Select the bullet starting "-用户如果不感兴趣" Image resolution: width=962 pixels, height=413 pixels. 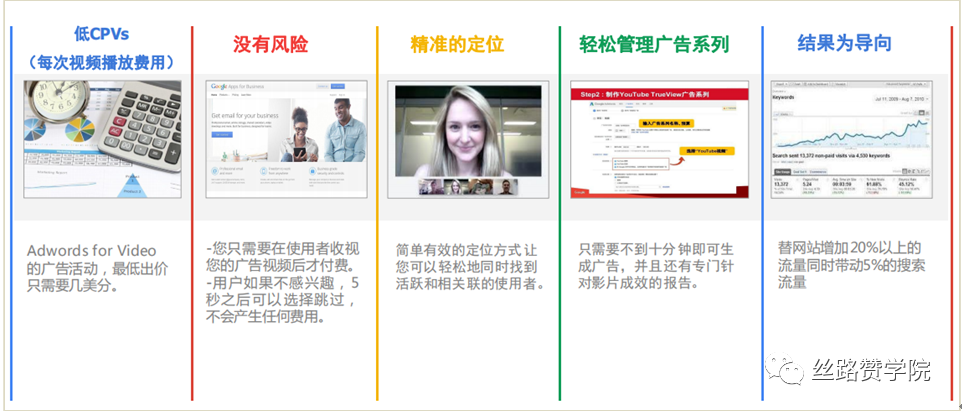281,301
